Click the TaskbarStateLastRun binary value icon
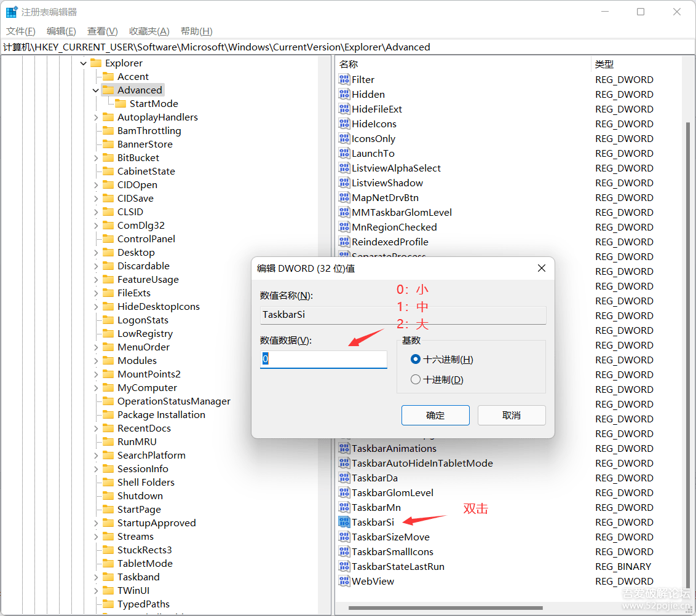Viewport: 696px width, 616px height. (344, 566)
